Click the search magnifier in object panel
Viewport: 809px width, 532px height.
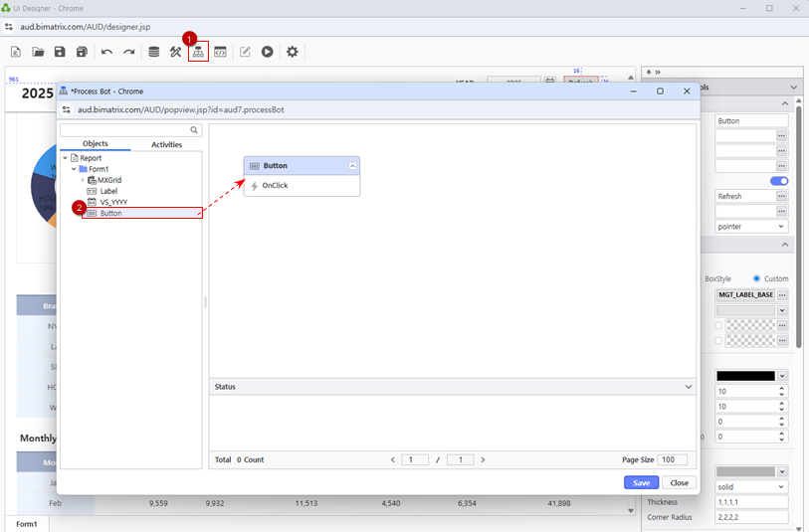tap(194, 130)
